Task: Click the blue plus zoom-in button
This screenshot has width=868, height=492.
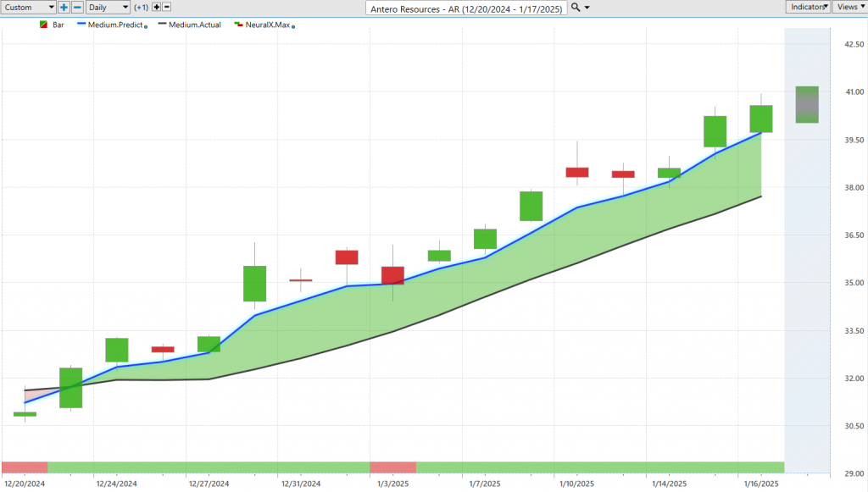Action: coord(64,7)
